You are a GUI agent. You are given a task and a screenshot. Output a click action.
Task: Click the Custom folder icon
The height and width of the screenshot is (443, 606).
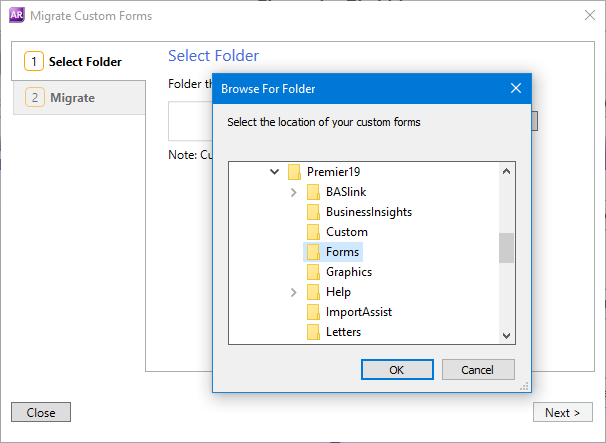click(x=313, y=232)
